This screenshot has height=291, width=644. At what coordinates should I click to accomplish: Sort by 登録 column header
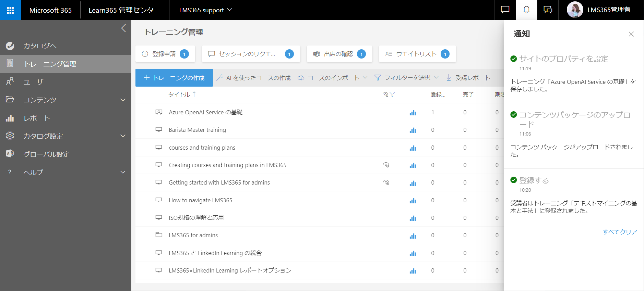click(x=438, y=94)
